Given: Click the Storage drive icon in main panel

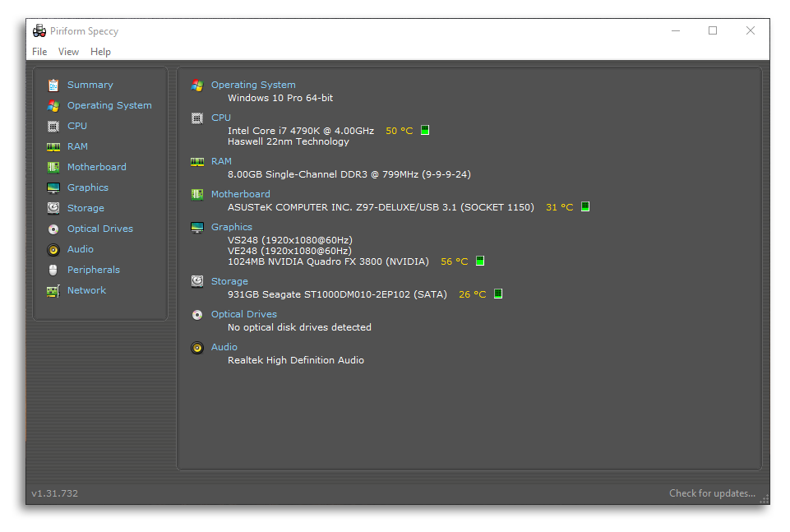Looking at the screenshot, I should pyautogui.click(x=197, y=281).
